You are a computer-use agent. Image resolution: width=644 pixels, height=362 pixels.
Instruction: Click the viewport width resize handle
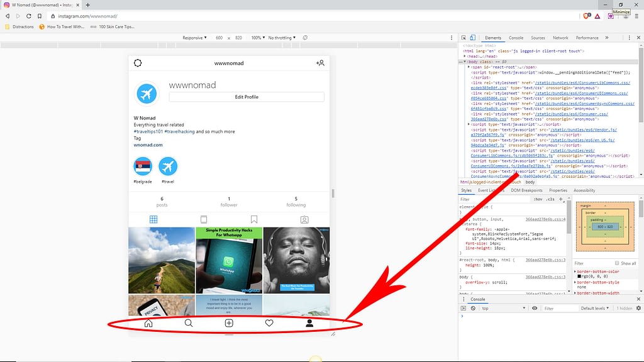pos(333,194)
